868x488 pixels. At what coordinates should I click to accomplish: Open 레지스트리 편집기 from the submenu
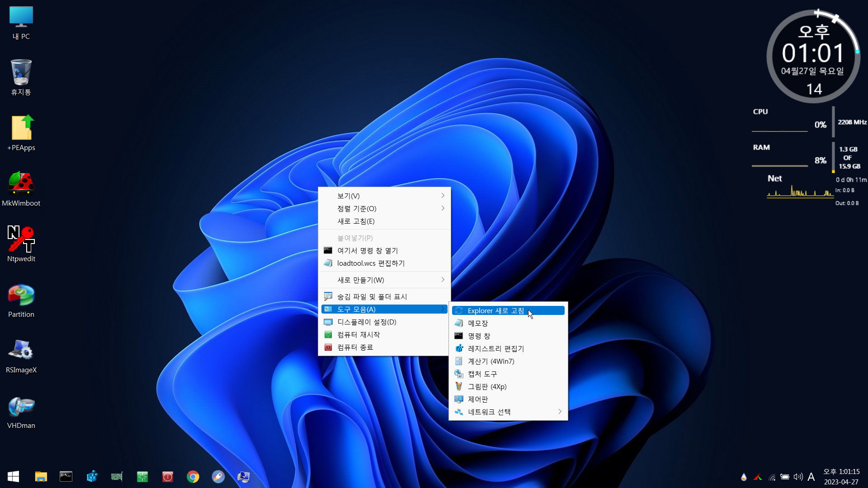[508, 348]
